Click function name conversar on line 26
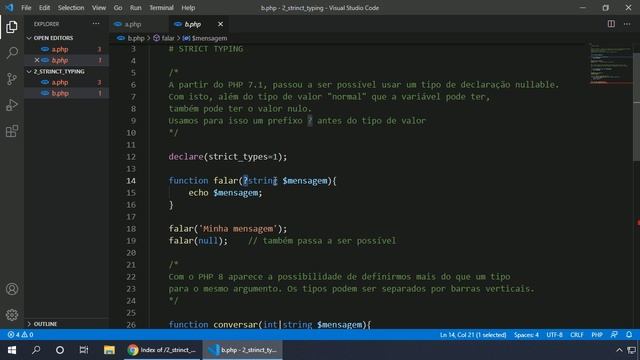Screen dimensions: 640x360 [x=236, y=325]
